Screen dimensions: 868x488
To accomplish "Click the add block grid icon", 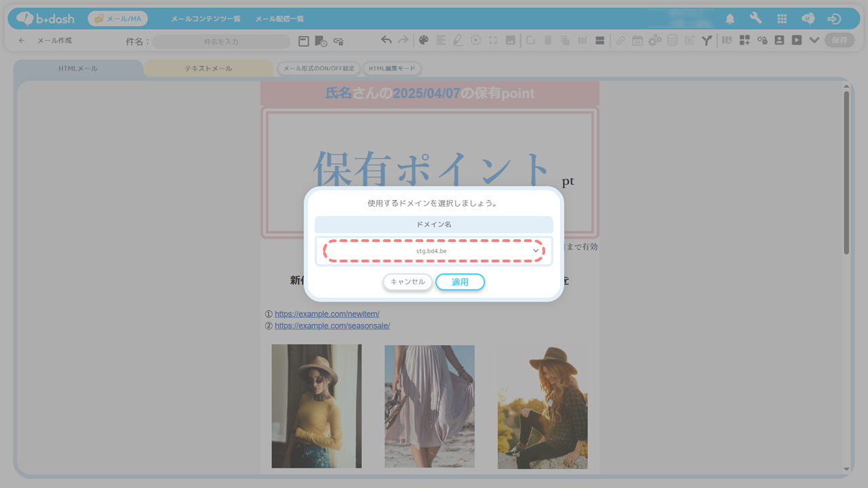I will click(x=745, y=41).
